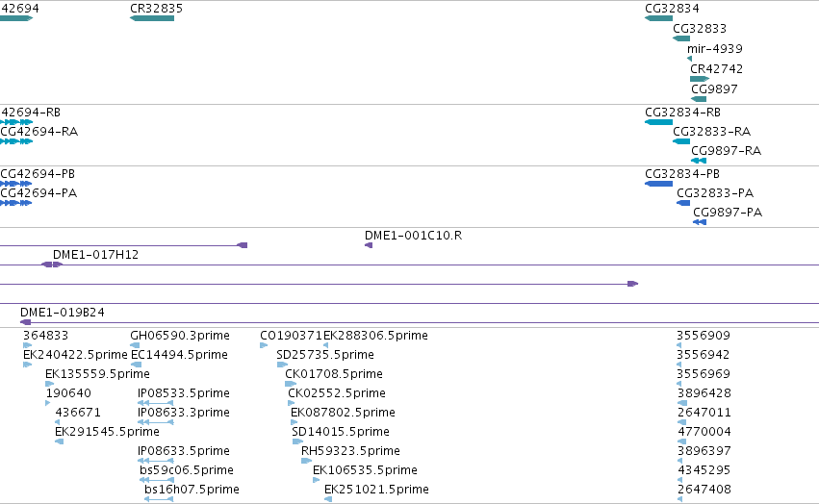Select the GH06590.3prime EST label
Image resolution: width=819 pixels, height=504 pixels.
180,336
